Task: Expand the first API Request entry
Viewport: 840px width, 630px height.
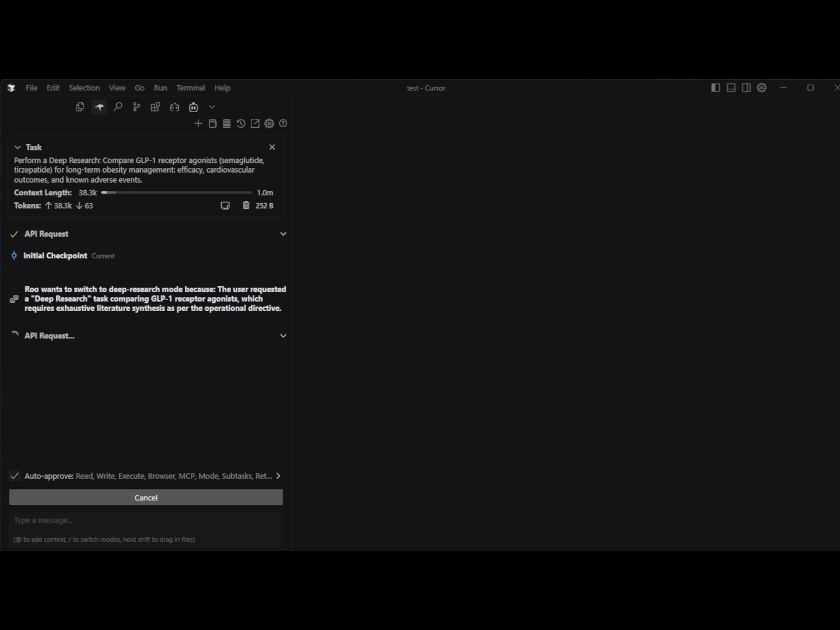Action: [x=283, y=233]
